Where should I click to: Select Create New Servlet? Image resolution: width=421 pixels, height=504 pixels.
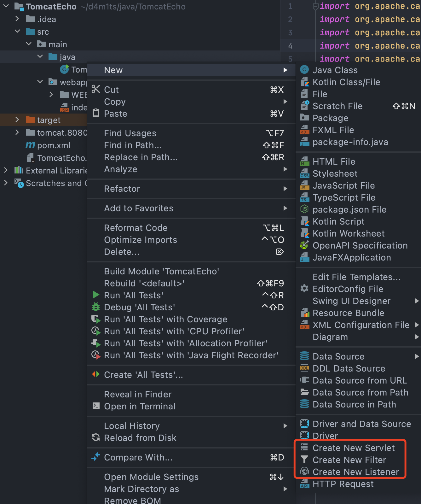point(353,448)
